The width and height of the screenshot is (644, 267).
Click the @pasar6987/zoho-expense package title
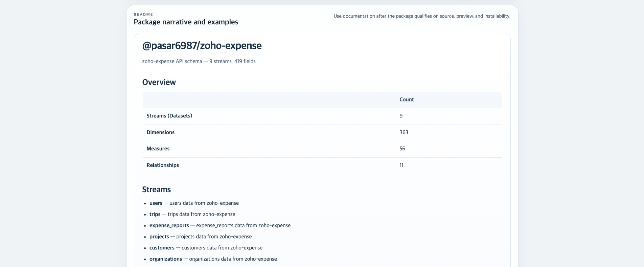coord(202,46)
